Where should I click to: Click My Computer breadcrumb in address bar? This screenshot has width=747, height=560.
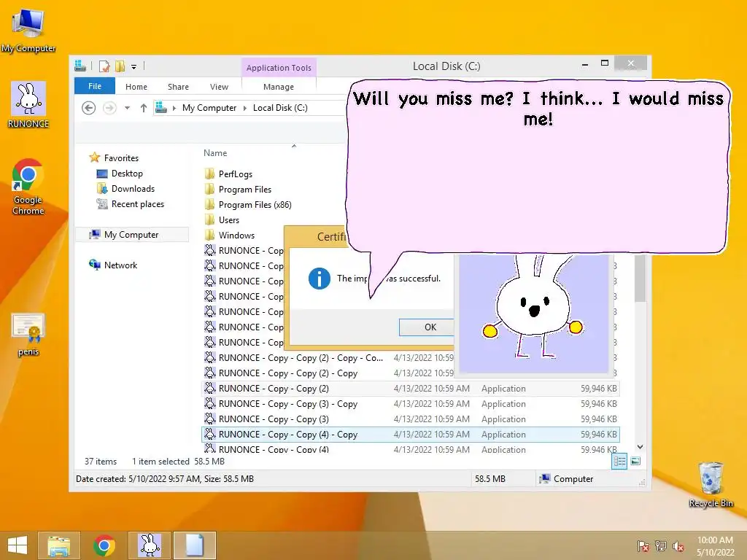coord(209,108)
